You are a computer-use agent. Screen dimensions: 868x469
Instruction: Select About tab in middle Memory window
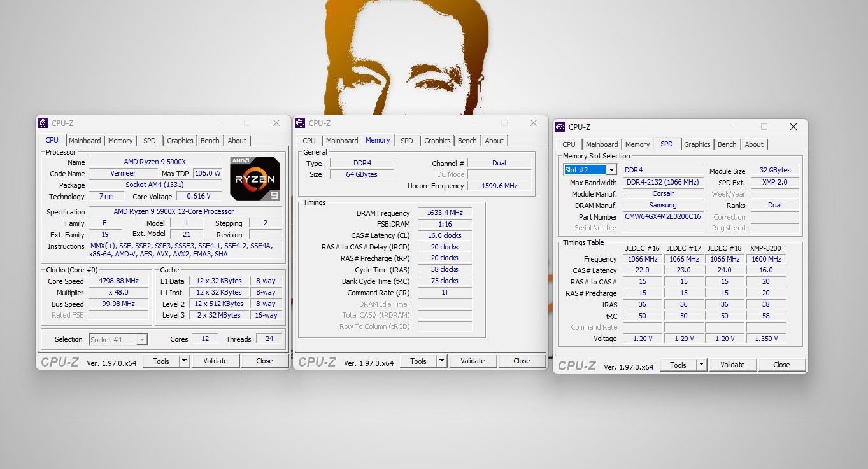494,141
